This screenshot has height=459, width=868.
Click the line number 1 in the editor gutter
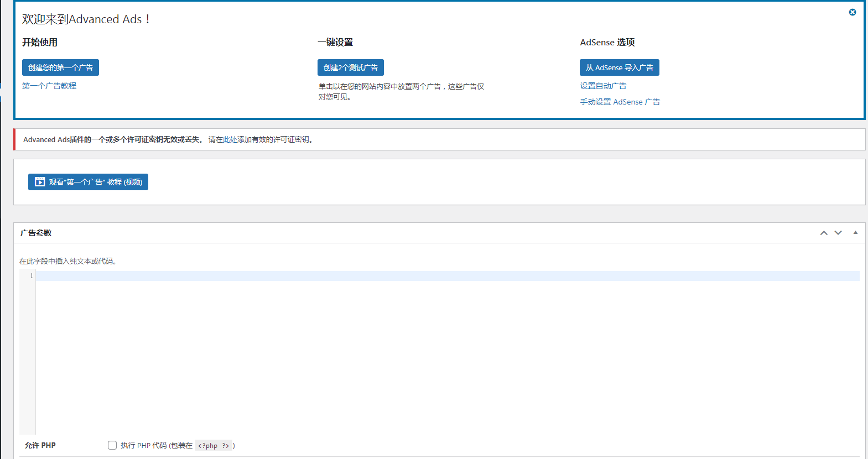[x=32, y=276]
